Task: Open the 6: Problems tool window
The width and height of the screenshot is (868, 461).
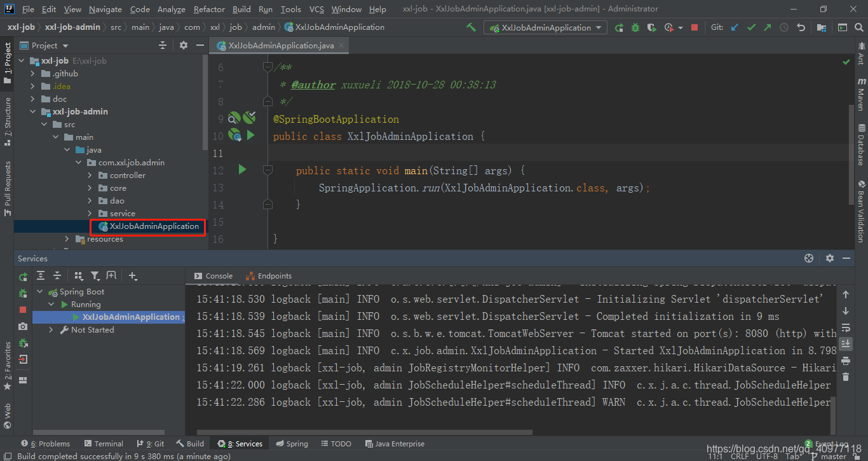Action: [x=45, y=444]
